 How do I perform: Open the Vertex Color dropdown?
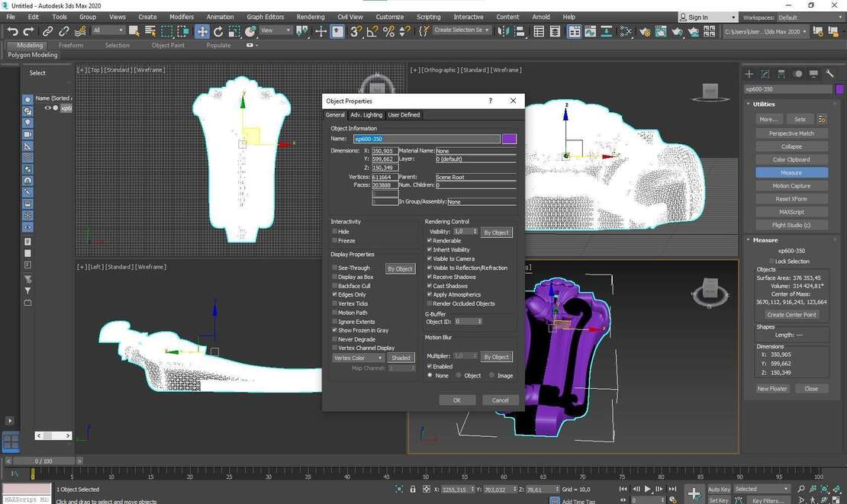pos(359,358)
